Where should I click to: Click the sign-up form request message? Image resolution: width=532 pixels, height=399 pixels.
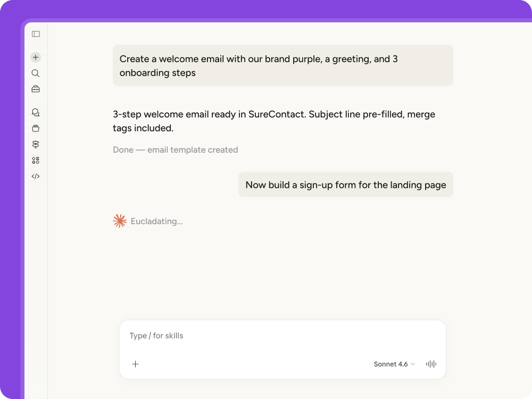(345, 185)
